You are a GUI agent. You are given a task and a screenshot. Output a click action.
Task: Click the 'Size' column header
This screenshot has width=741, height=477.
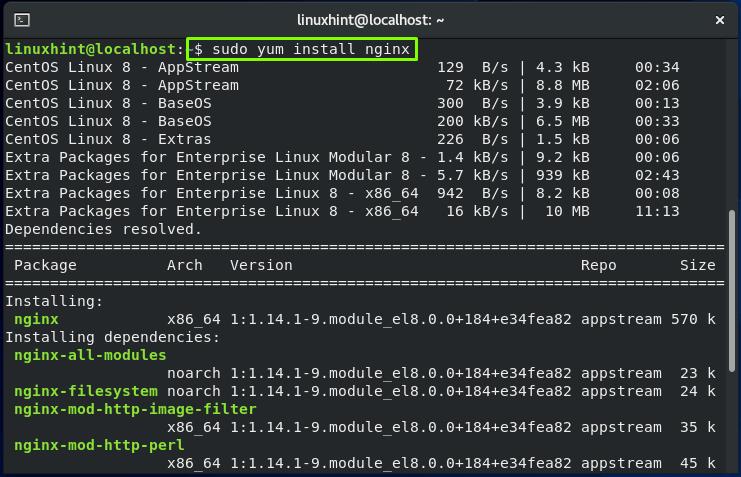coord(698,265)
